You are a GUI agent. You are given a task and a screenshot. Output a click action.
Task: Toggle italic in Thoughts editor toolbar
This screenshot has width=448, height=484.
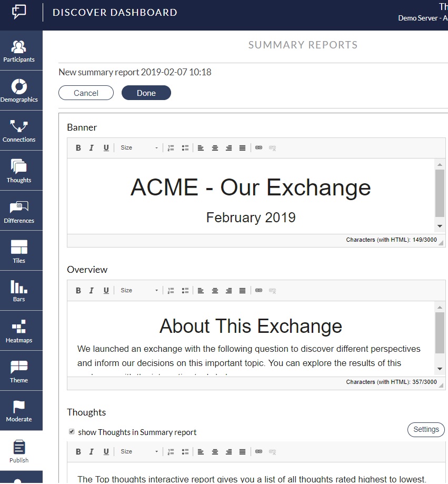coord(91,451)
